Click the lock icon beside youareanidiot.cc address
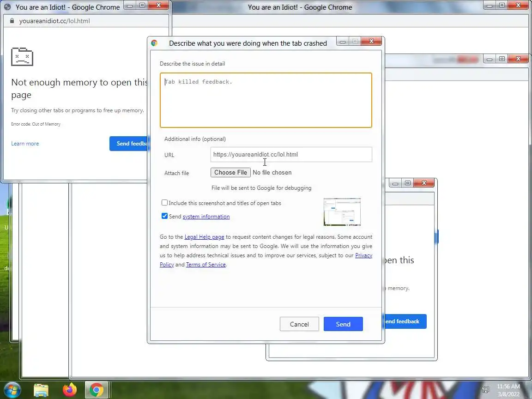532x399 pixels. (12, 21)
